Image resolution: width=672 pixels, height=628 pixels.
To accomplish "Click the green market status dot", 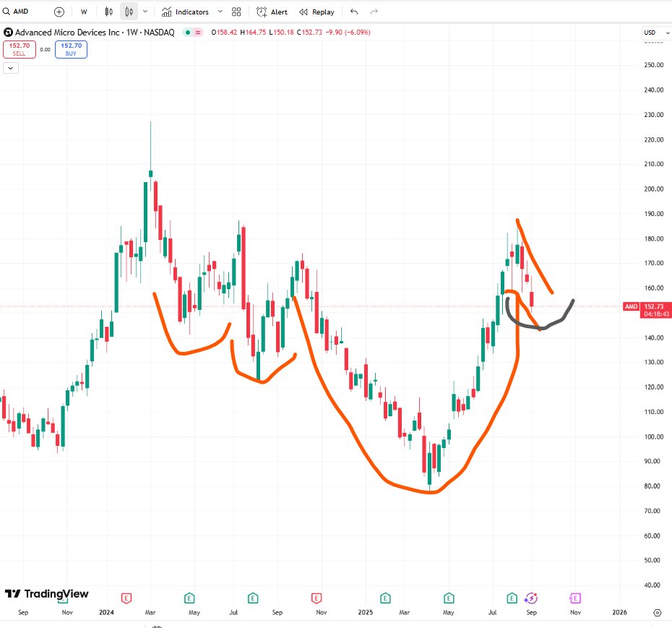I will point(188,32).
